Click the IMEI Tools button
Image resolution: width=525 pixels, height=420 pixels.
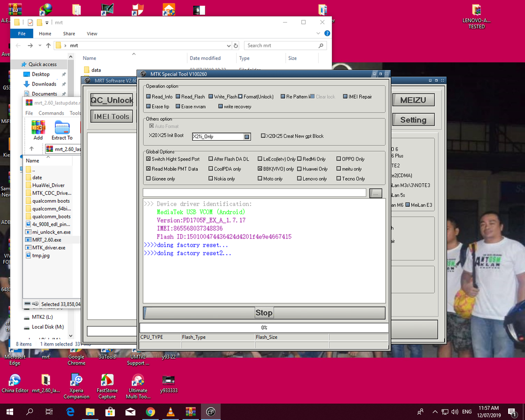(111, 117)
